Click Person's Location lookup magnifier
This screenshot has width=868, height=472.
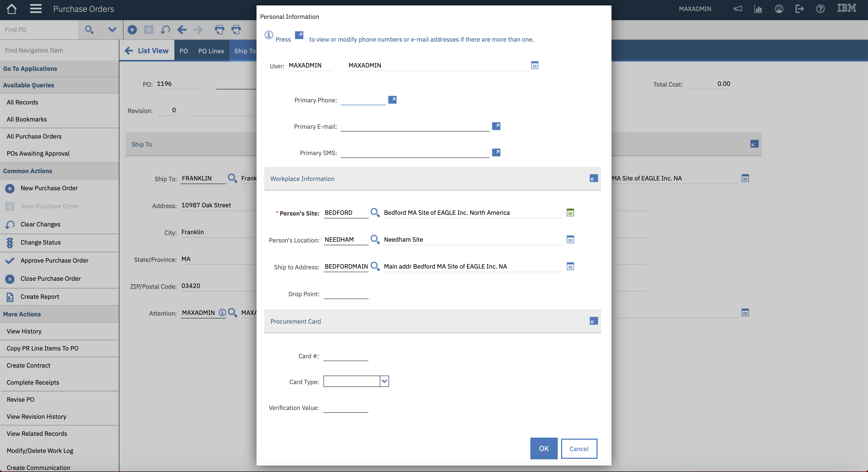pos(375,239)
